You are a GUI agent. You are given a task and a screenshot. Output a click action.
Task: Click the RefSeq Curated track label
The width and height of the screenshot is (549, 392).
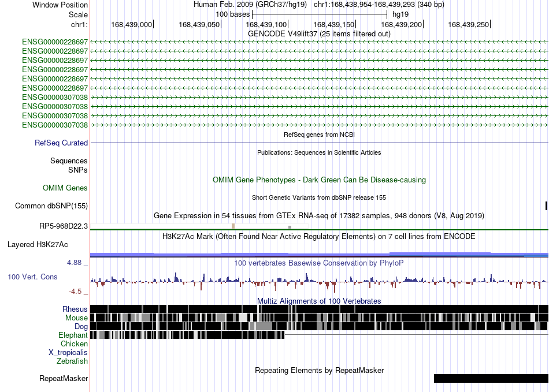click(x=61, y=143)
